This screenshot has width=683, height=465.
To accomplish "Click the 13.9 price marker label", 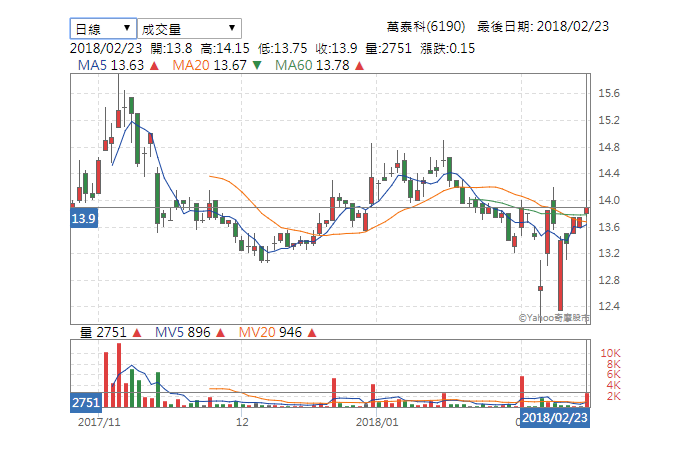I will click(84, 218).
